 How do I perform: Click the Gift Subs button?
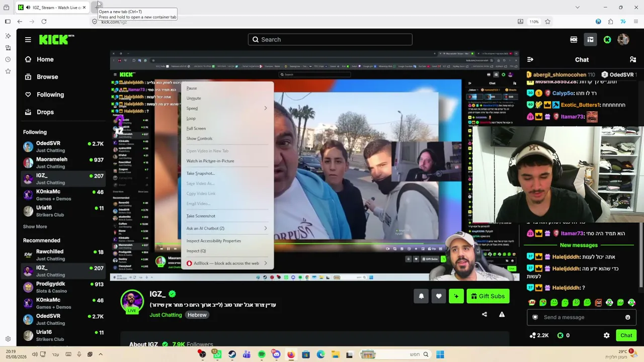(x=488, y=296)
